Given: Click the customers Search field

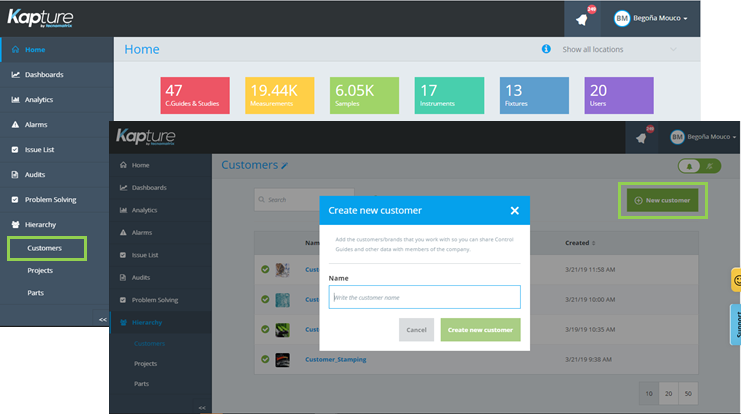Looking at the screenshot, I should [304, 200].
